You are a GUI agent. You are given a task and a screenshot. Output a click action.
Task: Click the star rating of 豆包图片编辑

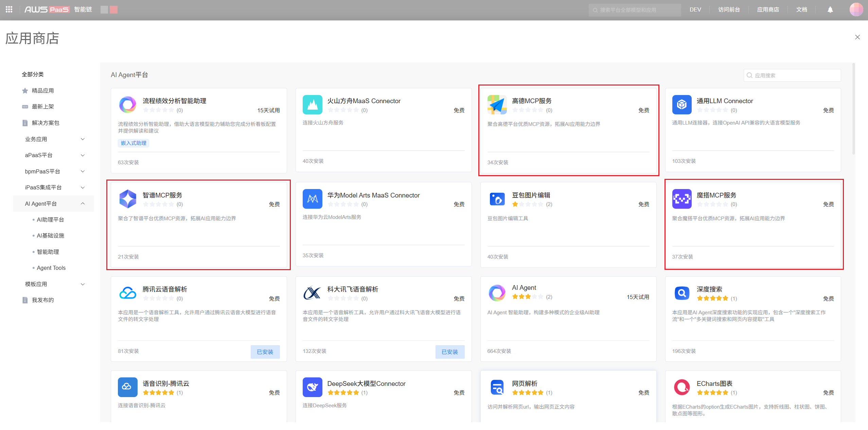click(x=527, y=204)
